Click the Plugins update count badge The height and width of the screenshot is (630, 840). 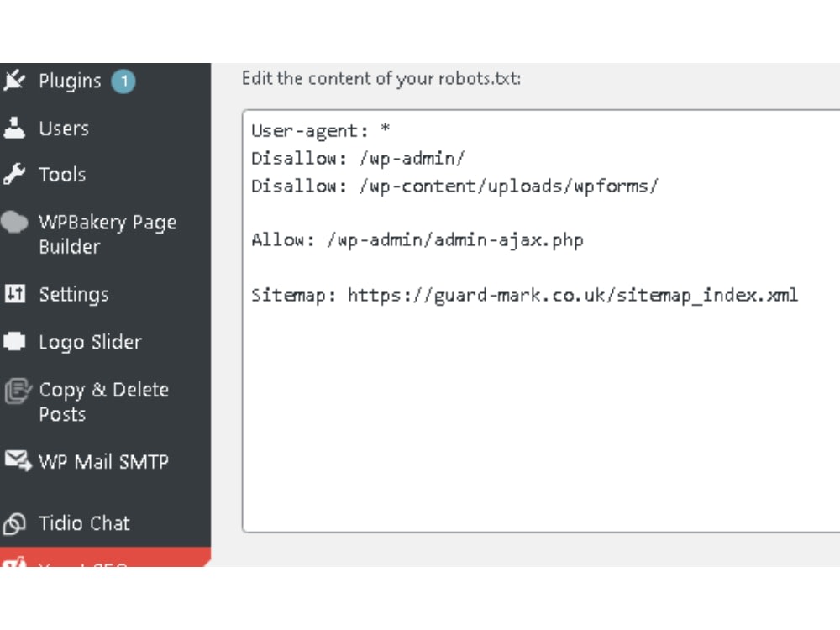point(123,81)
